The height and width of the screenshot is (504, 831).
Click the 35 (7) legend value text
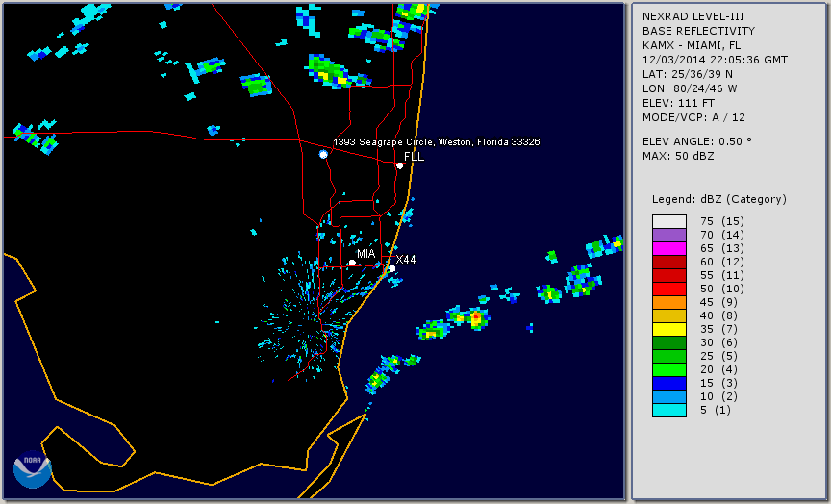[718, 329]
